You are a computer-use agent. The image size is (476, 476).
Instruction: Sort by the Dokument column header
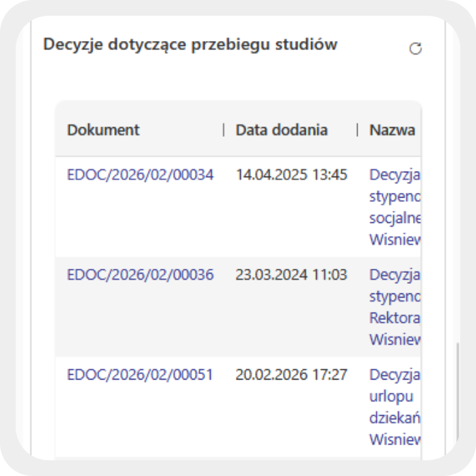(x=103, y=130)
